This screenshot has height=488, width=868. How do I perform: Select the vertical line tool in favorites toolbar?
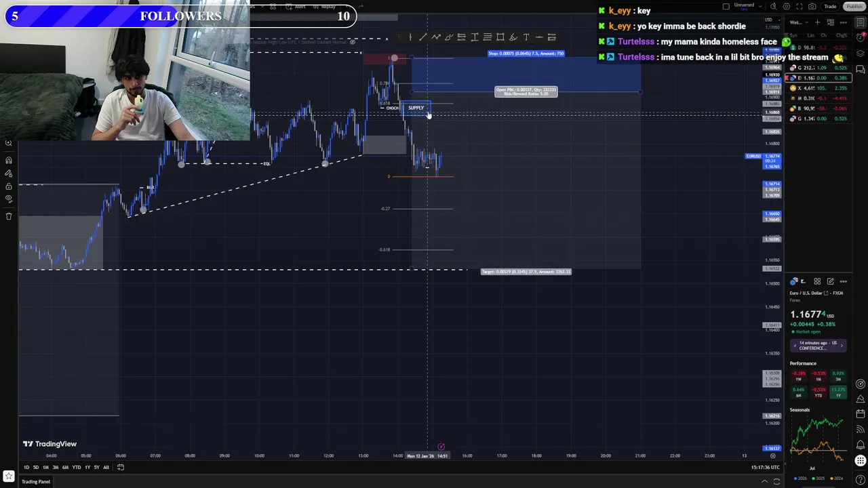[410, 37]
